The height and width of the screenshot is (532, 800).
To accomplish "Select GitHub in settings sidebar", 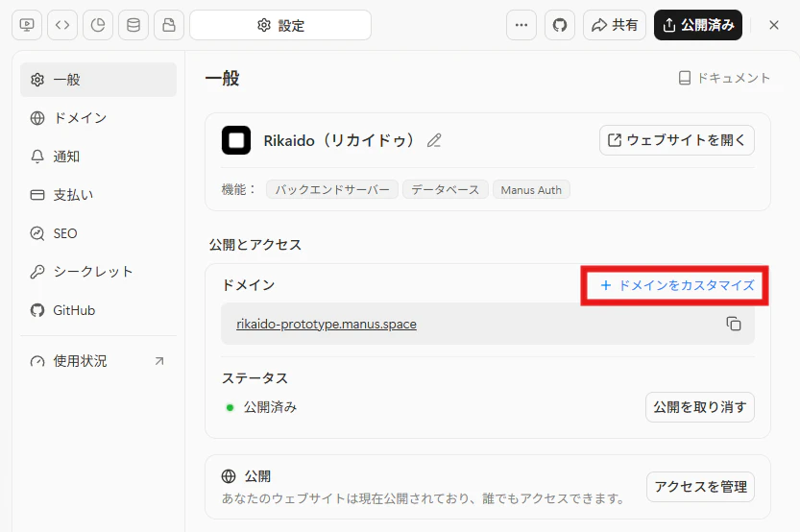I will click(x=99, y=310).
